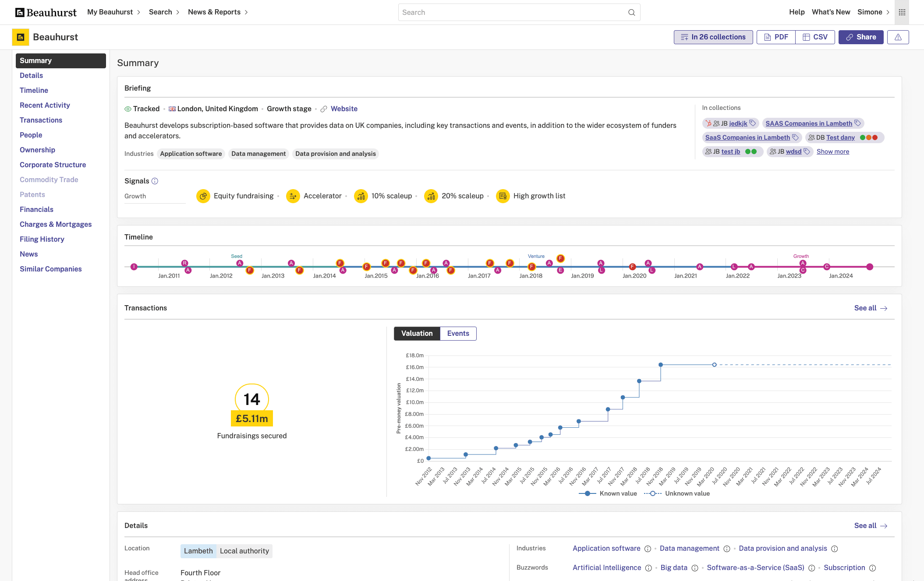Image resolution: width=924 pixels, height=581 pixels.
Task: Open Filing History in sidebar
Action: 42,239
